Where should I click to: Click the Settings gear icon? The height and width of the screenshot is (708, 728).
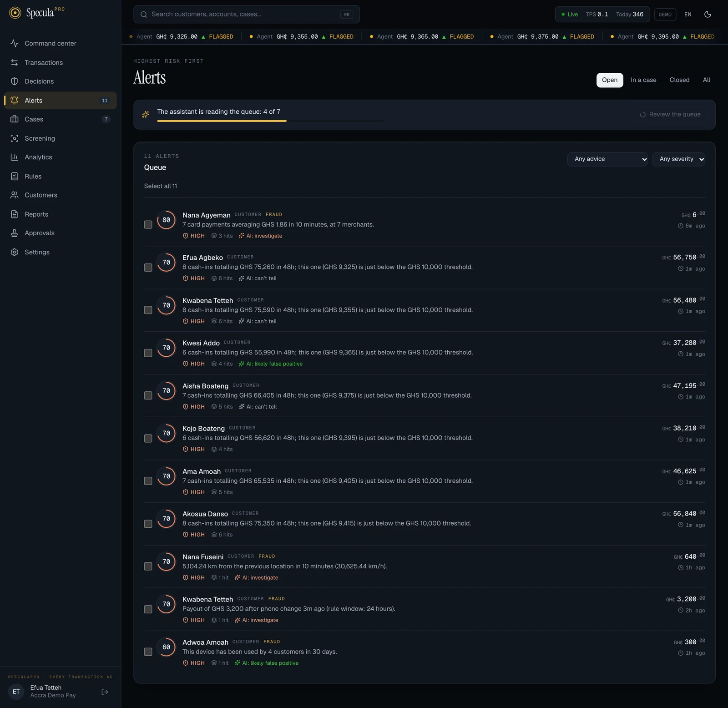pyautogui.click(x=15, y=252)
